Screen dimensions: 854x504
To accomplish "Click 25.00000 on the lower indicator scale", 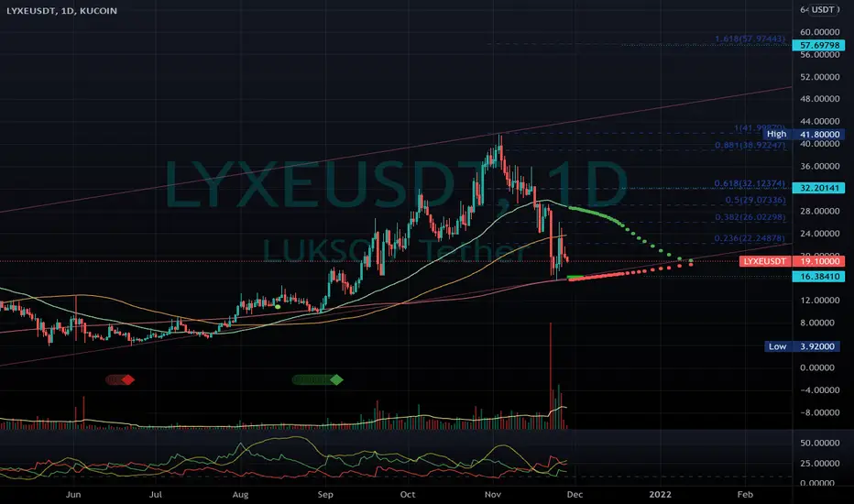I will [x=820, y=464].
